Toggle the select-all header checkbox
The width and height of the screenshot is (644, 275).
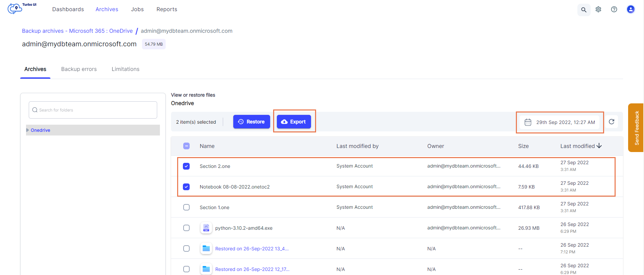click(186, 146)
